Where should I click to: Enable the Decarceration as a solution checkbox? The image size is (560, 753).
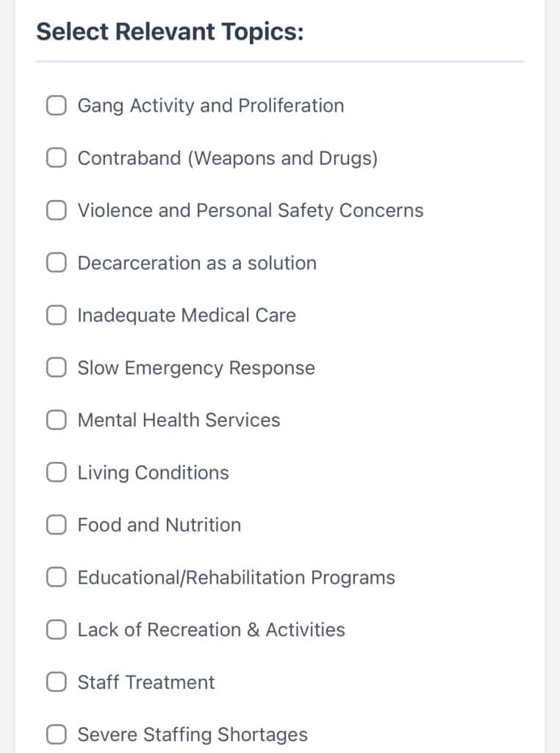pos(56,263)
